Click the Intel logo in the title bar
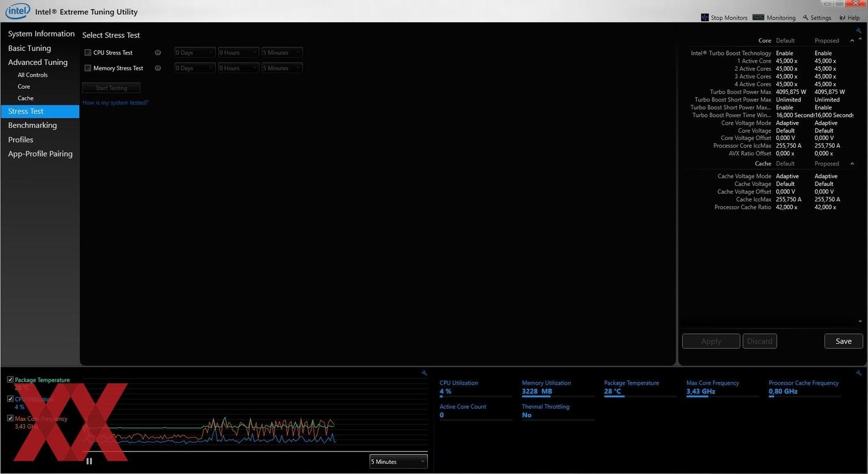868x474 pixels. 18,11
